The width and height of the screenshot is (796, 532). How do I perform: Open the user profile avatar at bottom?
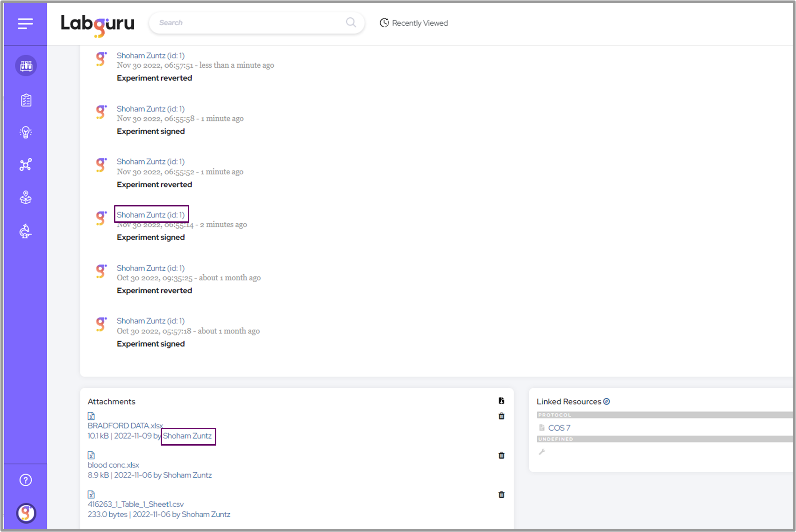coord(26,513)
